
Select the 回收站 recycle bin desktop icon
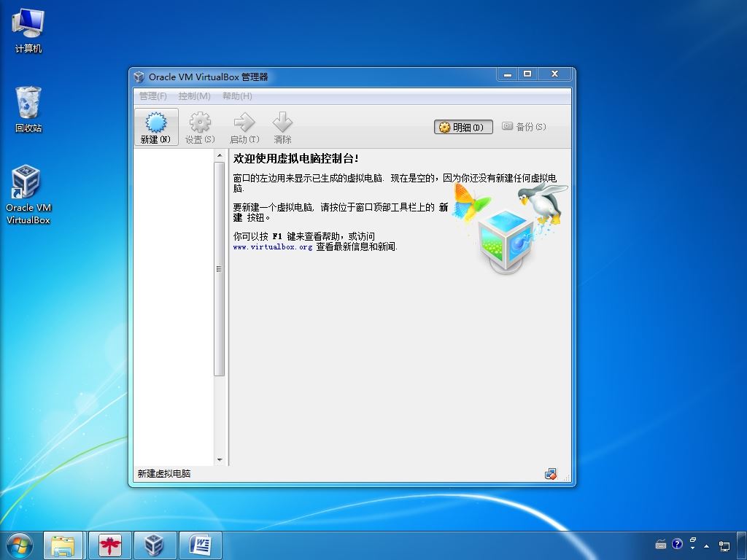pyautogui.click(x=28, y=109)
